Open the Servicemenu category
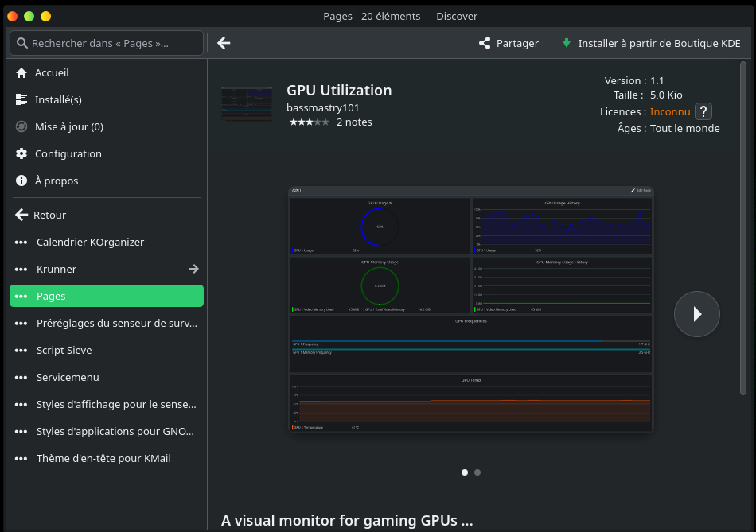756x532 pixels. [68, 377]
